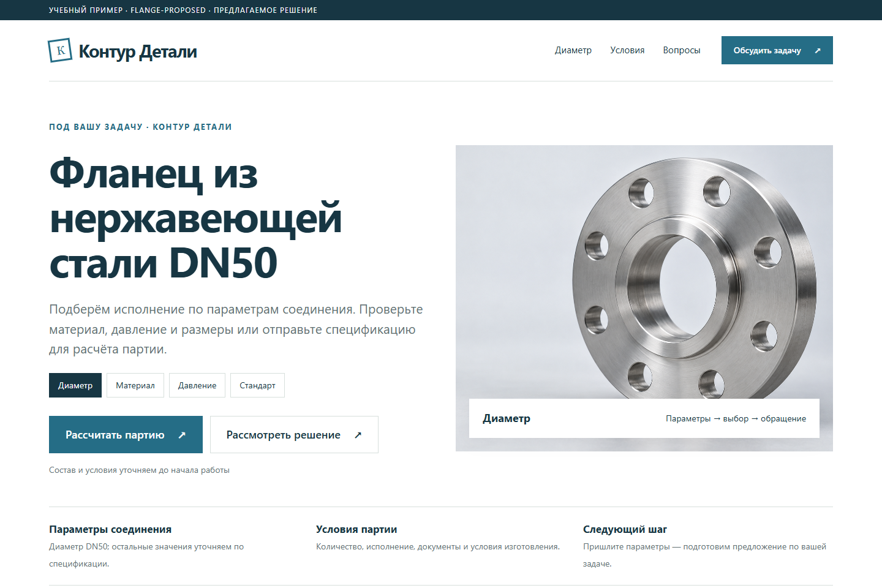
Task: Click the Контур Детали brand name
Action: coord(138,51)
